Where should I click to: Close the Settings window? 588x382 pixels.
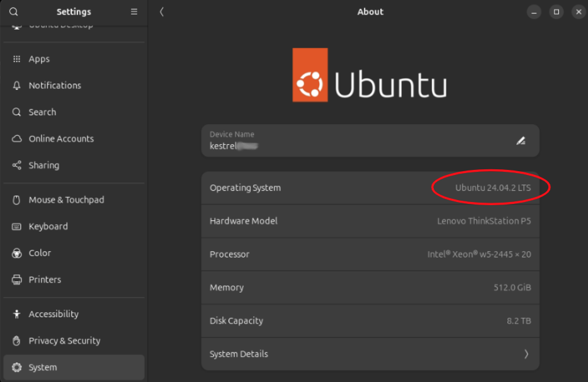tap(579, 12)
